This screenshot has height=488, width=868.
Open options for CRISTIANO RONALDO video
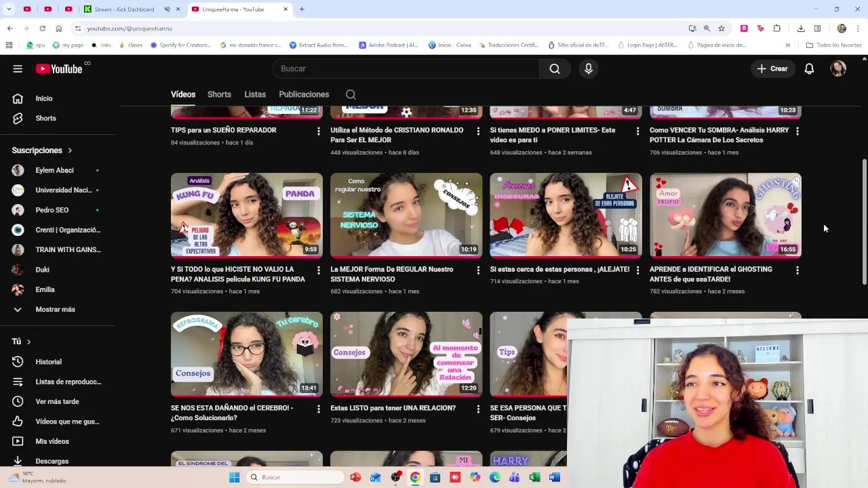[478, 131]
